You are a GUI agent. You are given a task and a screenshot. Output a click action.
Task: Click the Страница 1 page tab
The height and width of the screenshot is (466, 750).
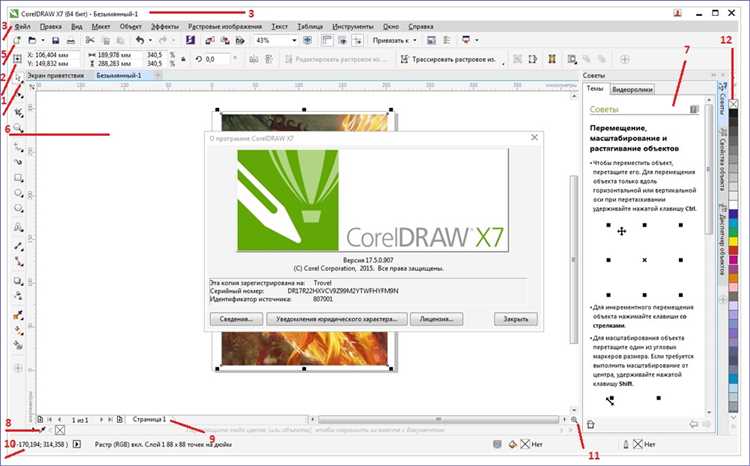tap(149, 419)
